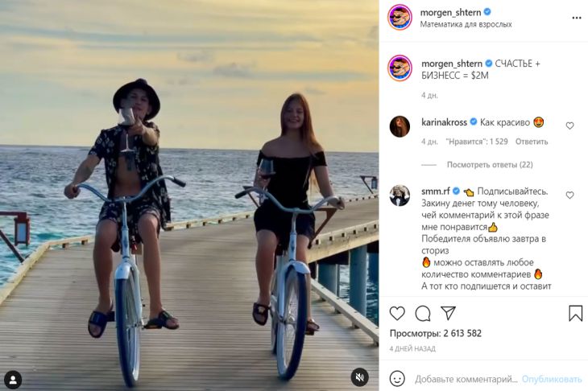Click the "Добавьте комментарий" input field
Viewport: 588px width, 391px height.
coord(466,379)
